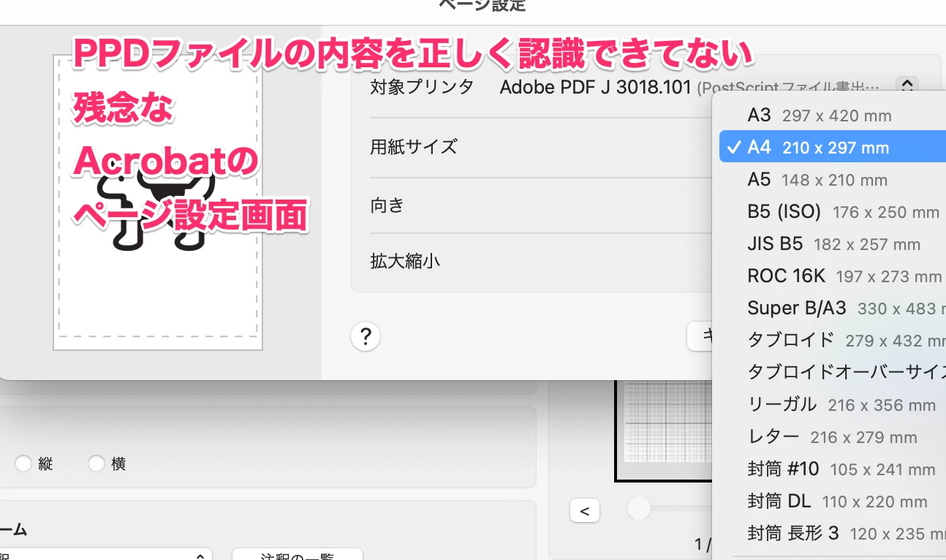Select レター 216 x 279 mm
The height and width of the screenshot is (560, 946).
coord(833,437)
